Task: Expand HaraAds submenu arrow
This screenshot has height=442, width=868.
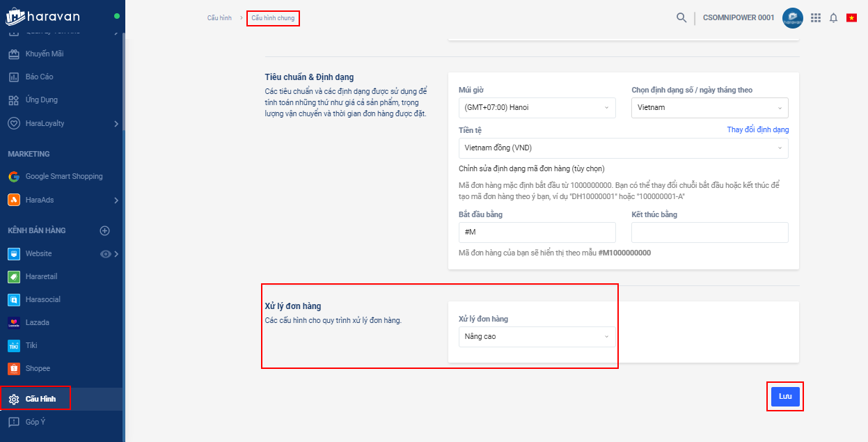Action: (x=116, y=200)
